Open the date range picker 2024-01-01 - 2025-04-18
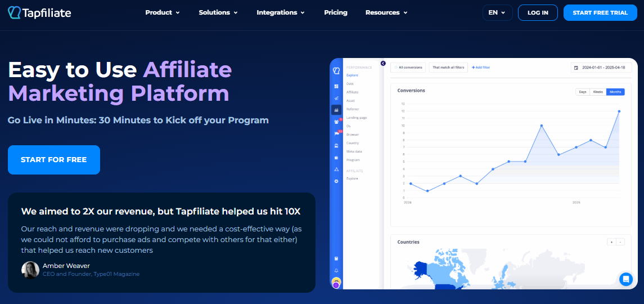 pos(601,68)
